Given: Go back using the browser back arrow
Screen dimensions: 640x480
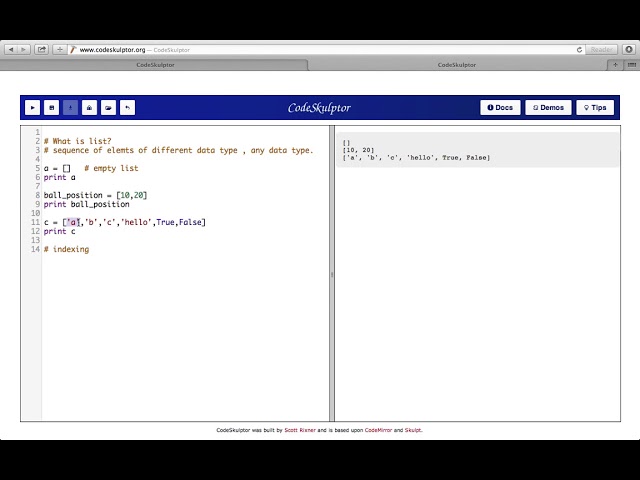Looking at the screenshot, I should click(11, 49).
